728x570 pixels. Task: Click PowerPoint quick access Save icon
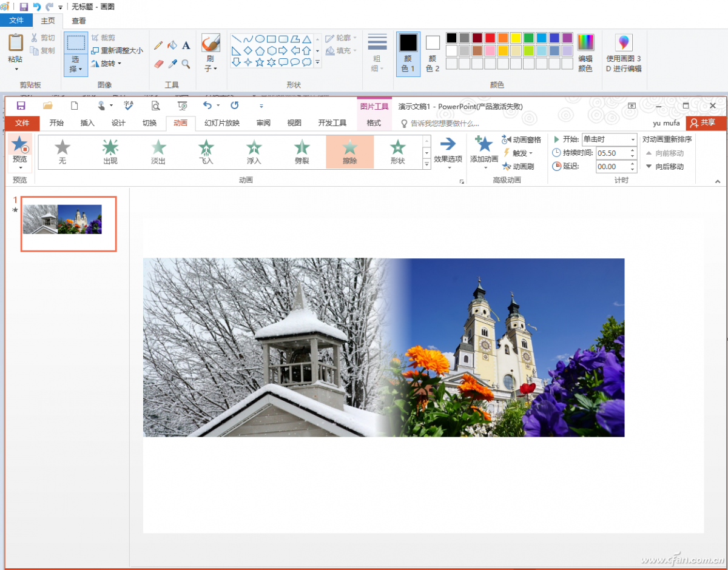click(x=21, y=106)
